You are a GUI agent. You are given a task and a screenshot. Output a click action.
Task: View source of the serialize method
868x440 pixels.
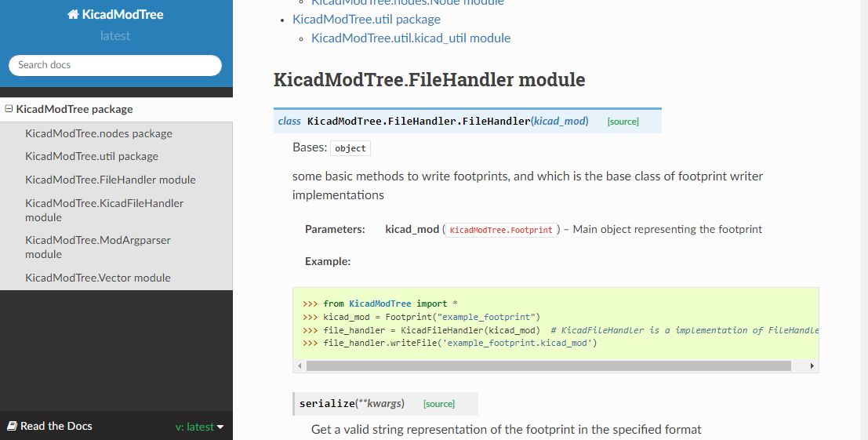(439, 404)
